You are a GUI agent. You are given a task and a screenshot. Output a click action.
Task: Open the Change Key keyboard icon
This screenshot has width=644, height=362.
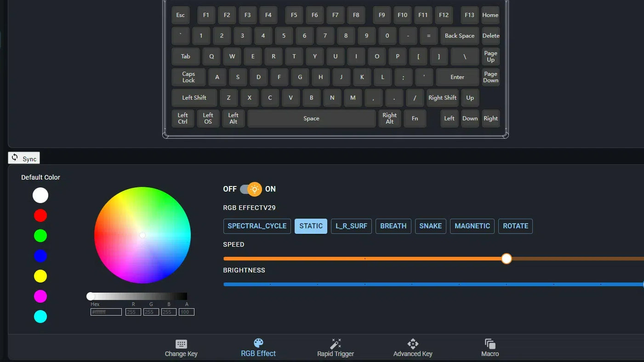pos(181,344)
